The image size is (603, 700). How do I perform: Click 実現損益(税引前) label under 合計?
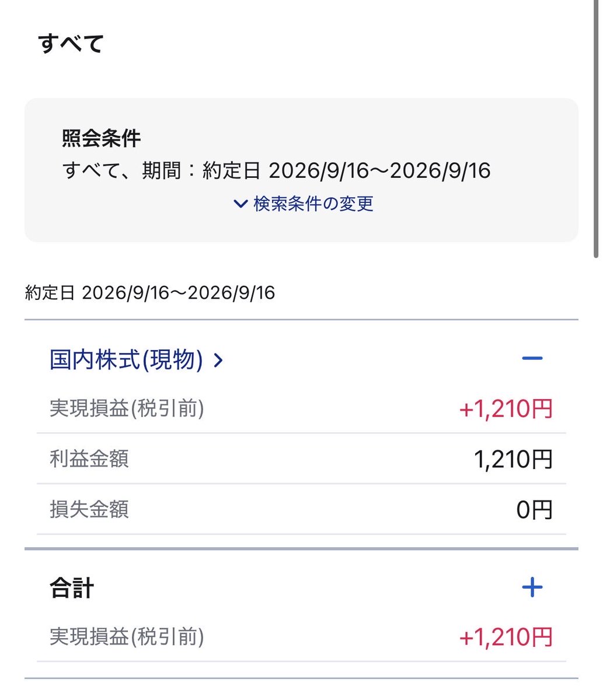tap(127, 637)
